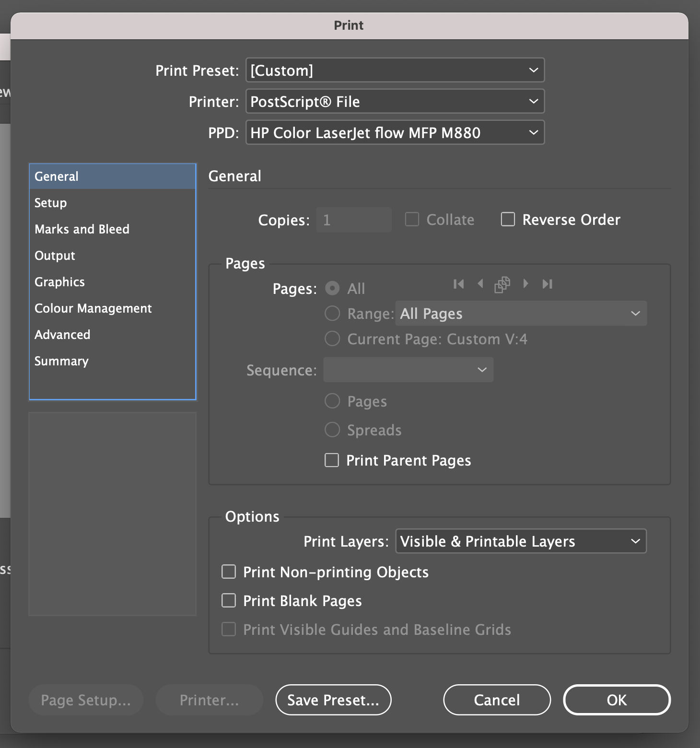The height and width of the screenshot is (748, 700).
Task: Click the Save Preset button
Action: 333,700
